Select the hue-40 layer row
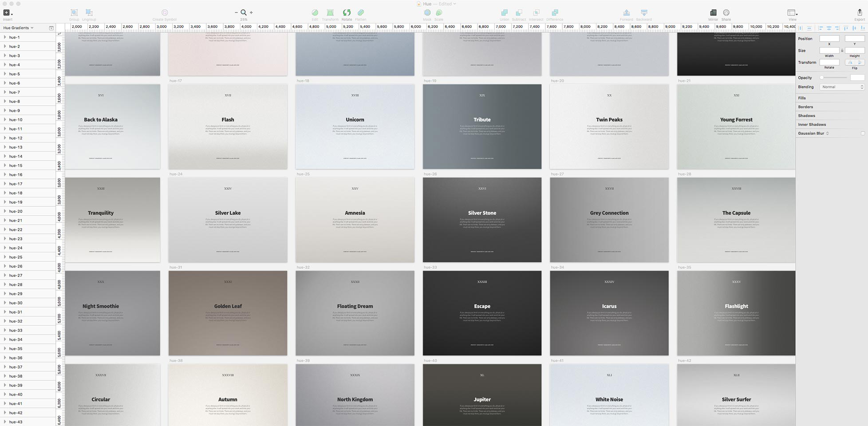The width and height of the screenshot is (868, 426). pos(28,394)
